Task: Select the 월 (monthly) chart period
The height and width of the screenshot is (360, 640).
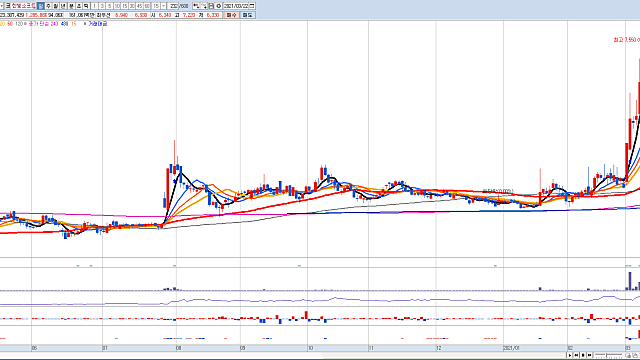Action: pos(55,6)
